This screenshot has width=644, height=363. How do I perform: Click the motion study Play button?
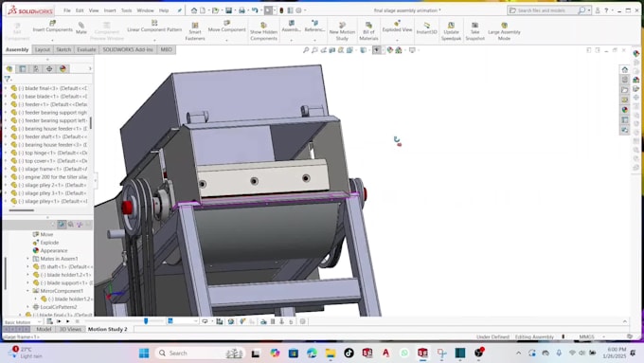tap(68, 321)
